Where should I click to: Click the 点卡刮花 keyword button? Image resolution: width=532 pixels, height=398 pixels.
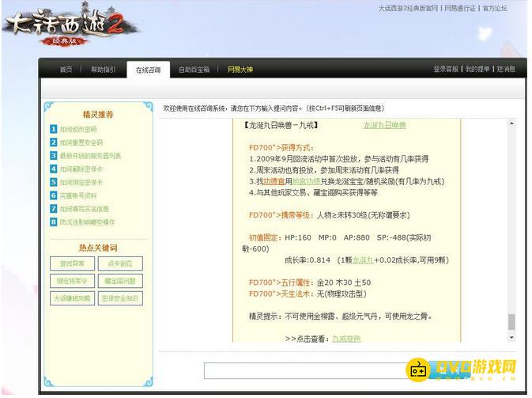(120, 263)
